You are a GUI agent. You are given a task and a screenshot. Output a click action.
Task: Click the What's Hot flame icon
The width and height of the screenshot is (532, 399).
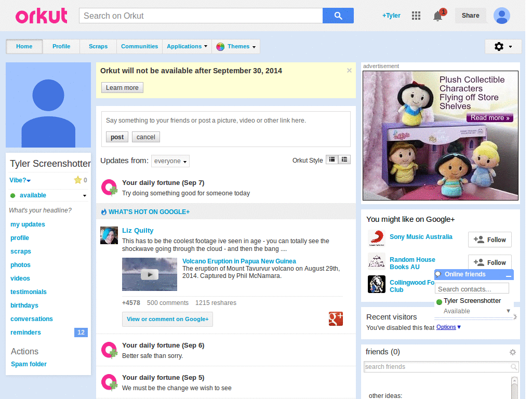[x=104, y=212]
